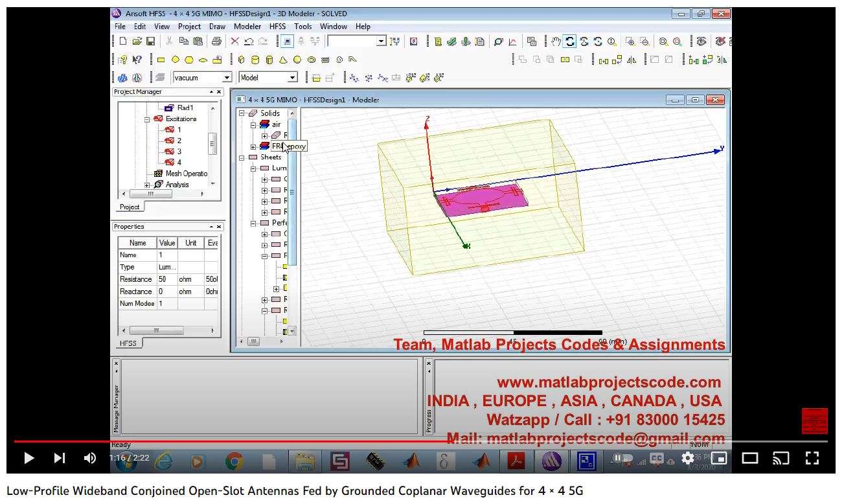
Task: Click the Save icon in main toolbar
Action: tap(150, 41)
